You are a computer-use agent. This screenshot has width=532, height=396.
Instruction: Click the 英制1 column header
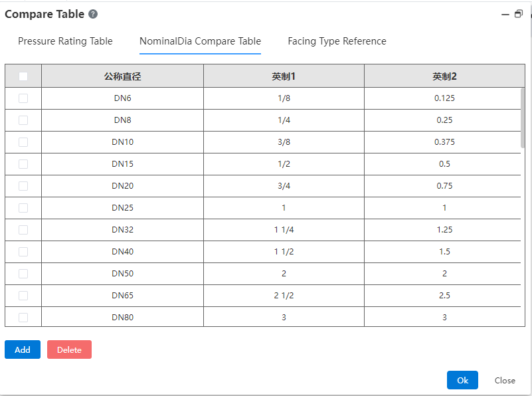pyautogui.click(x=284, y=76)
